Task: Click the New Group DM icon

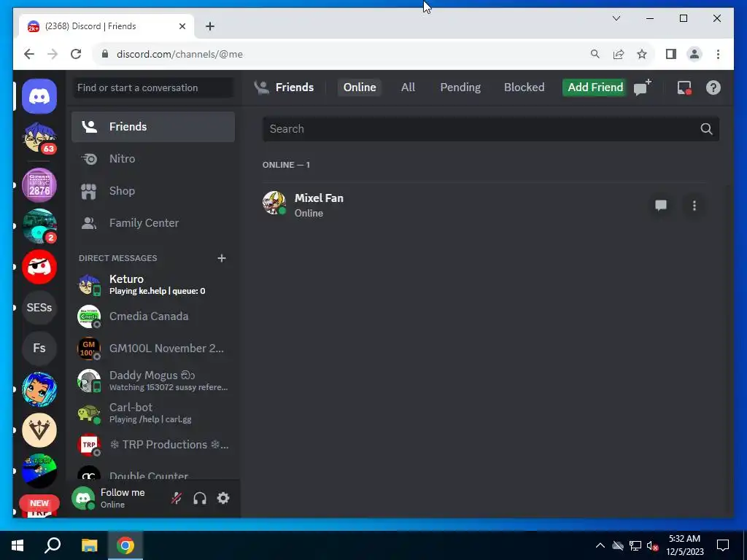Action: point(643,87)
